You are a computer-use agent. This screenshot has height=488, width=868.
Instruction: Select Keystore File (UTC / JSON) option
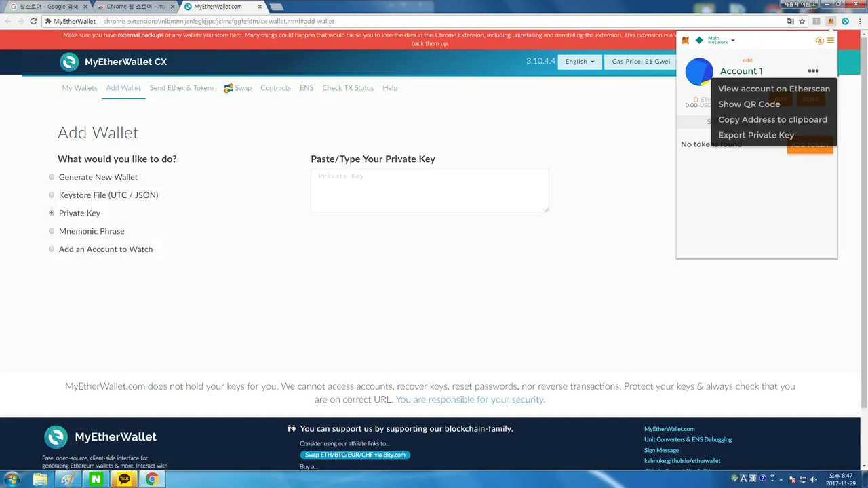pos(52,195)
